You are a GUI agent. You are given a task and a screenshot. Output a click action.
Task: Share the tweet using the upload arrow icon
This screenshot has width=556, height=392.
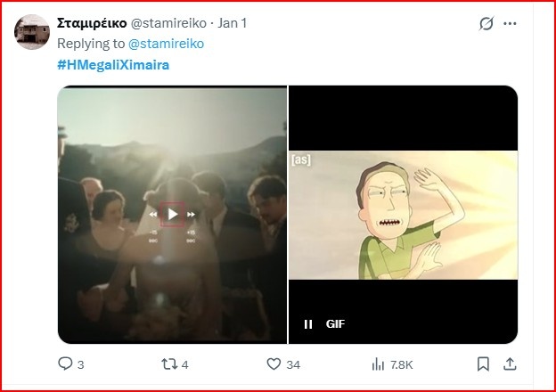pos(509,363)
